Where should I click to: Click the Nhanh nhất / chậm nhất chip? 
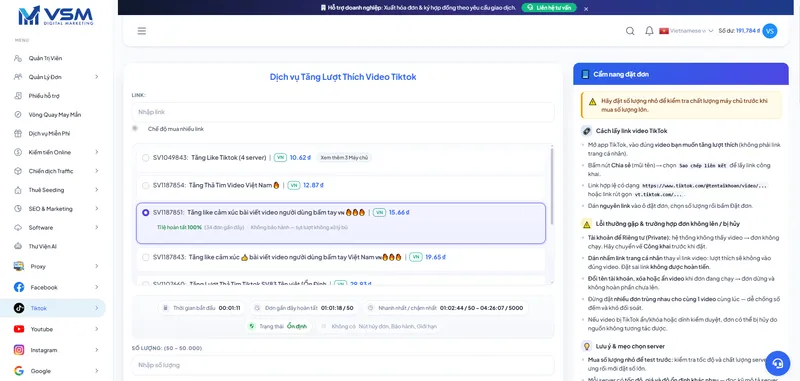pos(446,308)
